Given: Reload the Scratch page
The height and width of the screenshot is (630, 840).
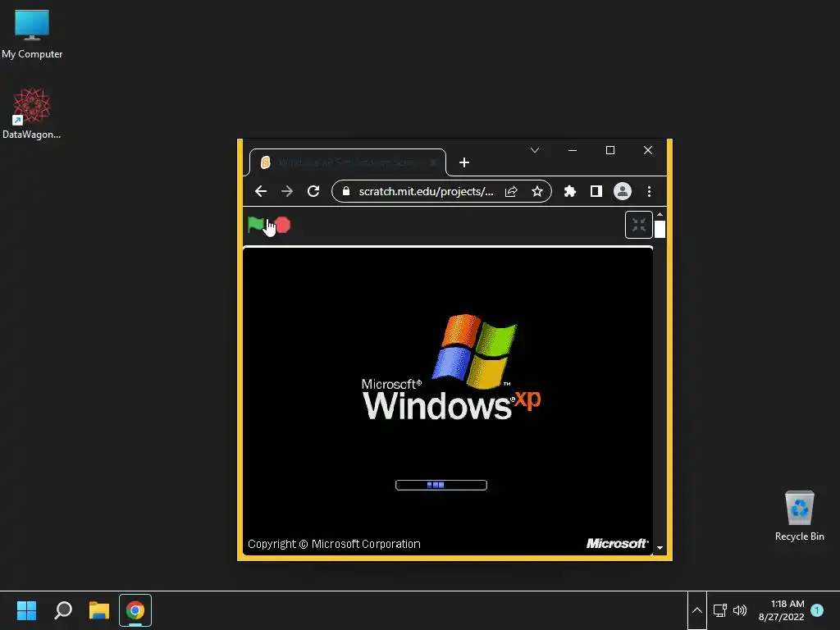Looking at the screenshot, I should coord(313,191).
